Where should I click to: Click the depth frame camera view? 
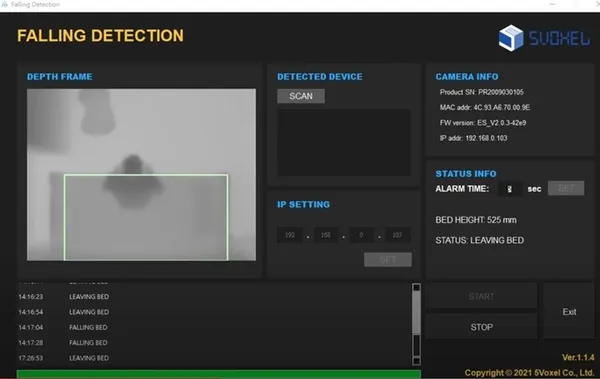pos(141,175)
